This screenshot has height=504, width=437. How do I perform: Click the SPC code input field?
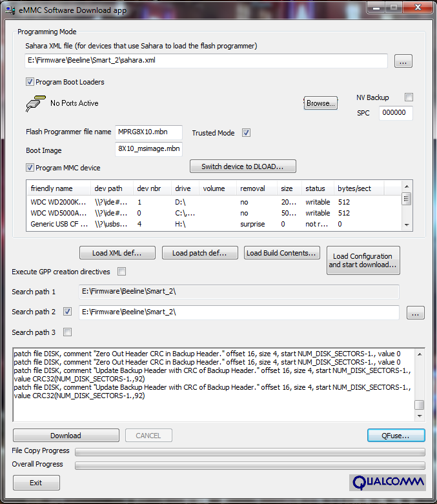[x=396, y=113]
